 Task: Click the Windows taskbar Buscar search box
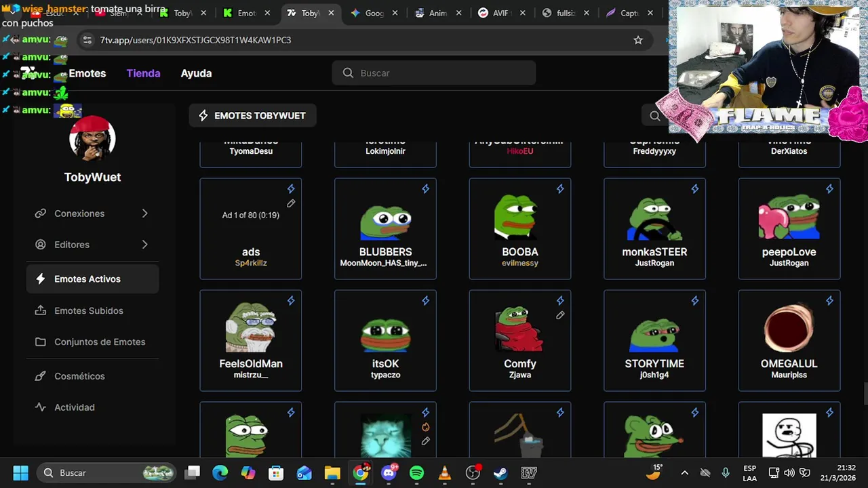106,473
